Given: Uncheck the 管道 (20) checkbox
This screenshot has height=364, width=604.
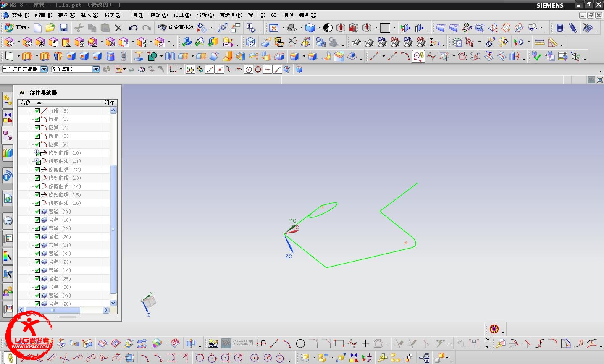Looking at the screenshot, I should pyautogui.click(x=37, y=237).
